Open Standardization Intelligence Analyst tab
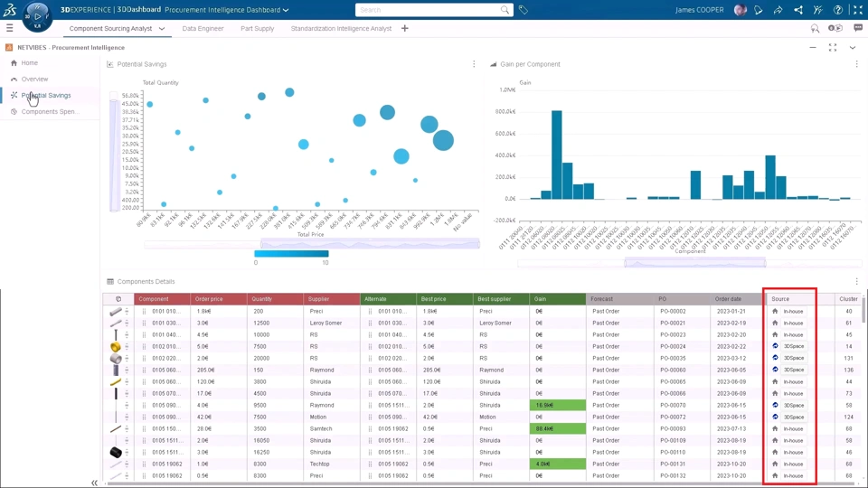This screenshot has height=488, width=868. pos(341,28)
